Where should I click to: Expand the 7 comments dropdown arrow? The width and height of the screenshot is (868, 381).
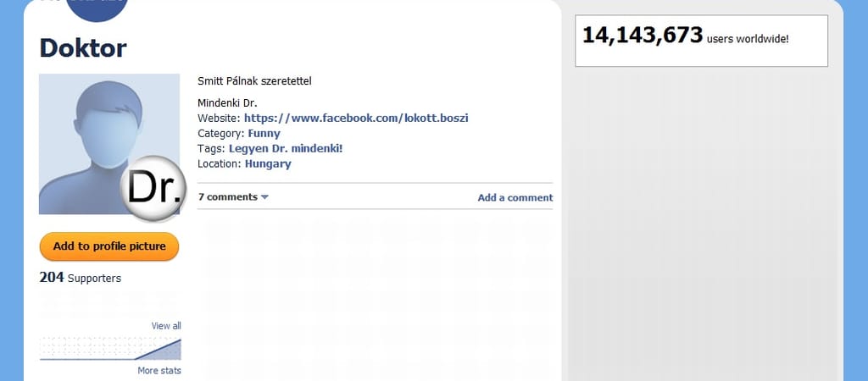pos(264,197)
